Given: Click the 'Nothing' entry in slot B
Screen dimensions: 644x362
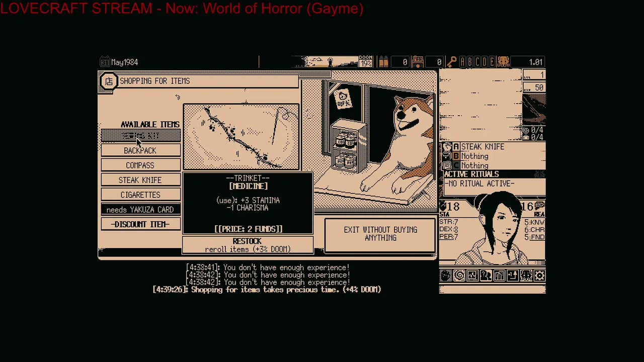Looking at the screenshot, I should click(x=474, y=156).
